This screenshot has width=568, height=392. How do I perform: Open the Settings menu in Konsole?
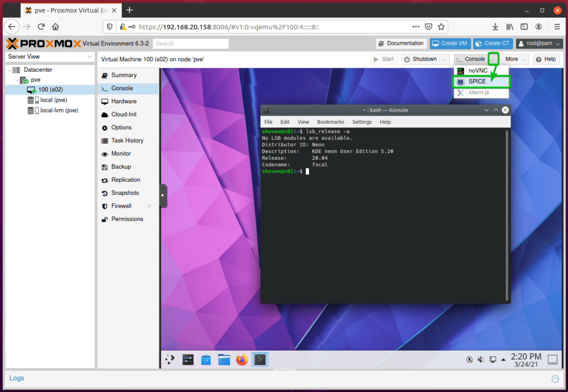point(362,122)
